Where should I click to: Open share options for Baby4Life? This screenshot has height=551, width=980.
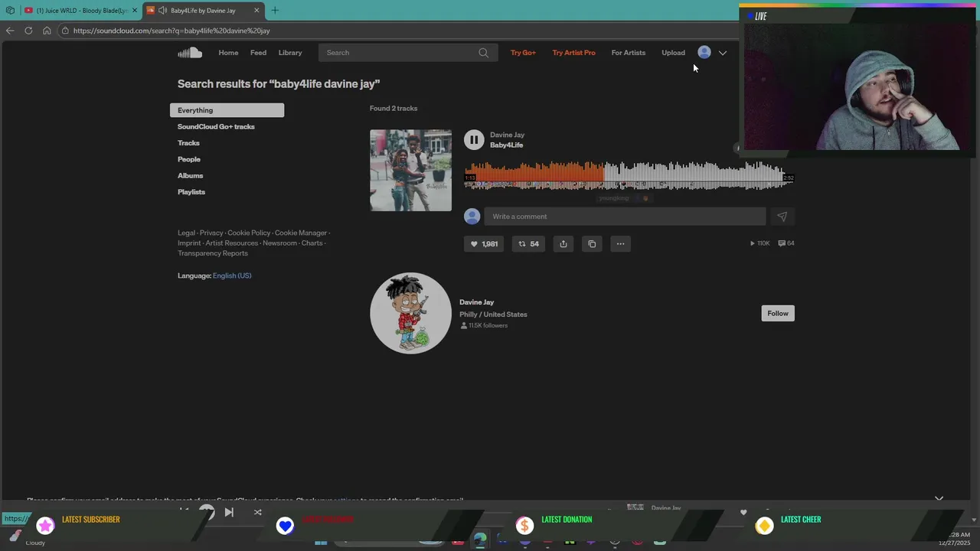pyautogui.click(x=563, y=244)
